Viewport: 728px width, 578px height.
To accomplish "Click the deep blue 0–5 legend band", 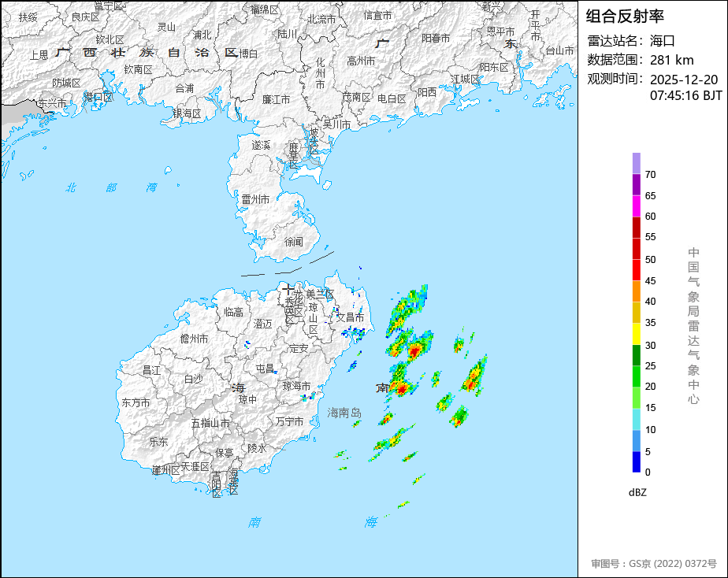I will coord(637,462).
